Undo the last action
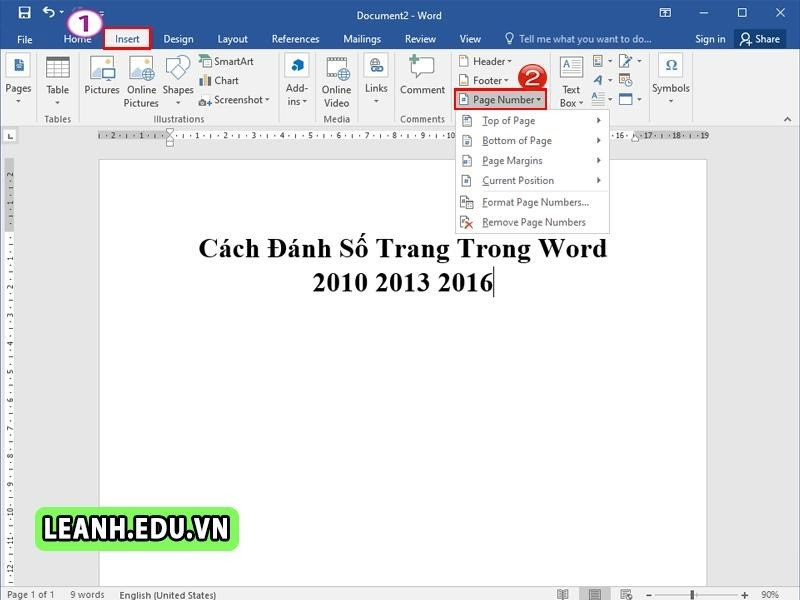Screen dimensions: 800x600 pos(48,12)
